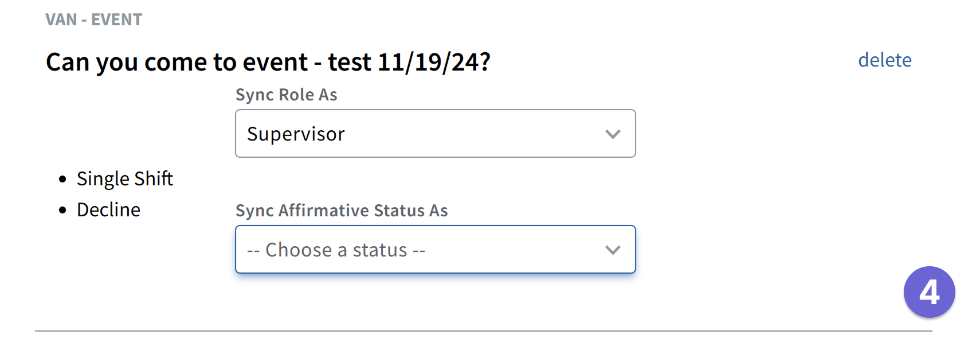
Task: Click the Sync Role As label
Action: point(286,95)
